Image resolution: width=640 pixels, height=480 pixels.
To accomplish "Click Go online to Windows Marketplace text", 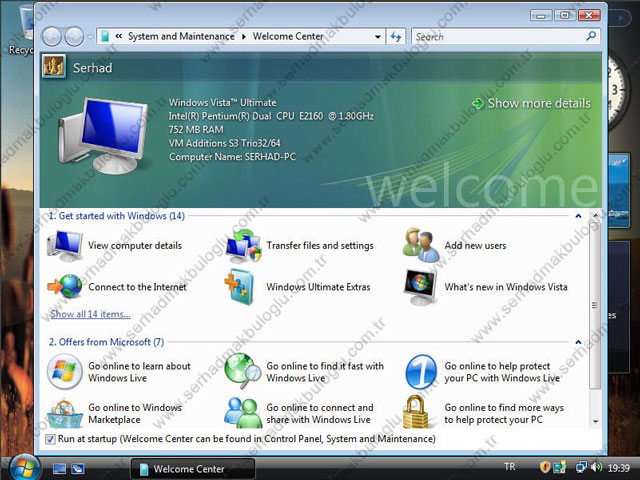I will click(x=135, y=413).
